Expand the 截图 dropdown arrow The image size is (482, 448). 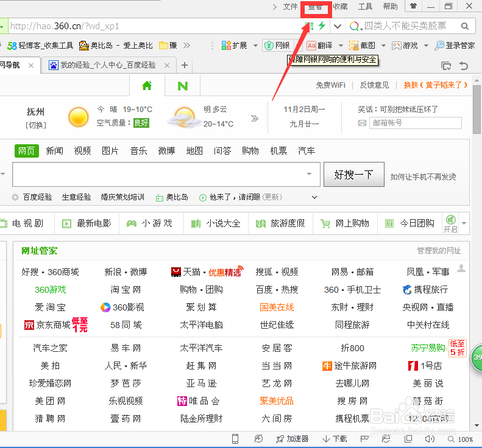pyautogui.click(x=383, y=46)
